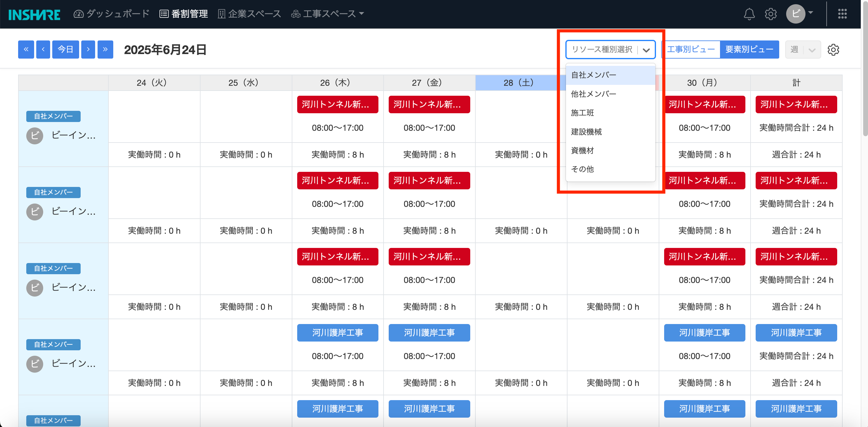Expand the user menu caret
Viewport: 868px width, 427px height.
tap(811, 13)
